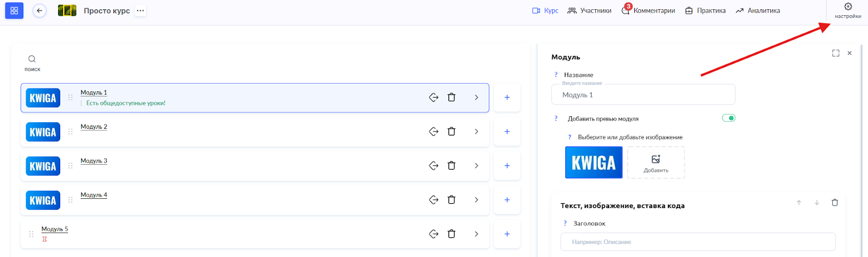This screenshot has height=257, width=868.
Task: Click plus button next to Модуль 2
Action: pos(507,131)
